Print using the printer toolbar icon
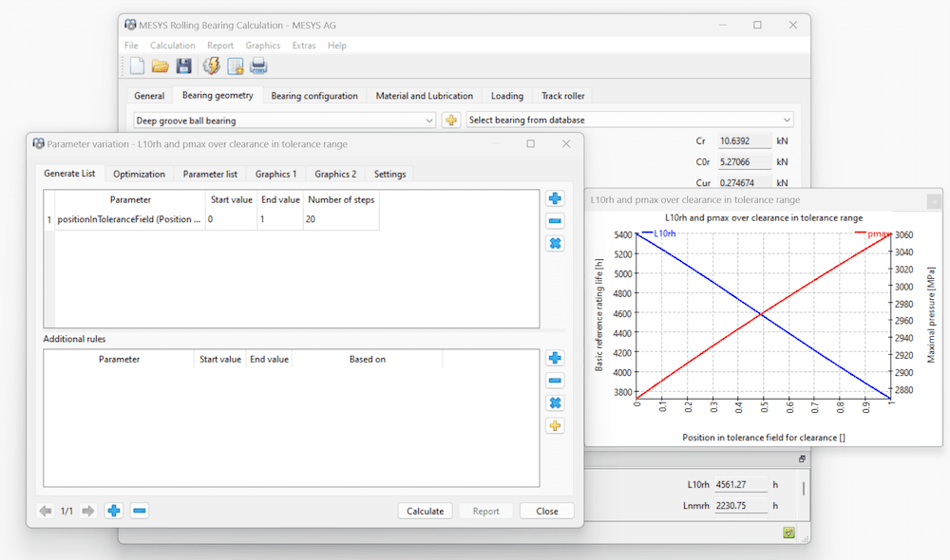The width and height of the screenshot is (950, 560). pyautogui.click(x=258, y=66)
